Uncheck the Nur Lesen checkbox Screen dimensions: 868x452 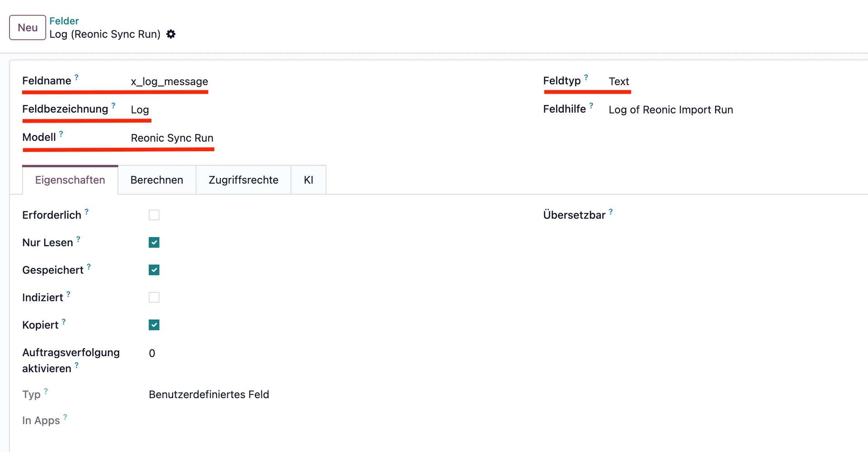coord(154,243)
